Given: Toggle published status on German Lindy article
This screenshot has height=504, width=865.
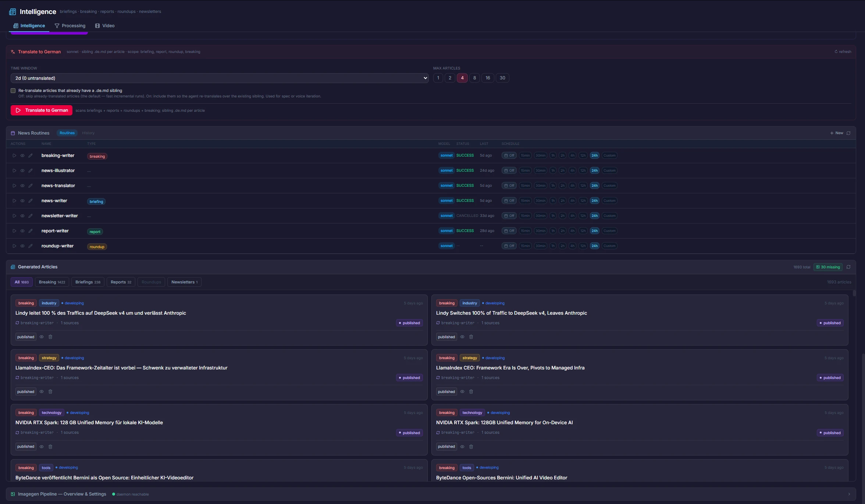Looking at the screenshot, I should click(26, 337).
